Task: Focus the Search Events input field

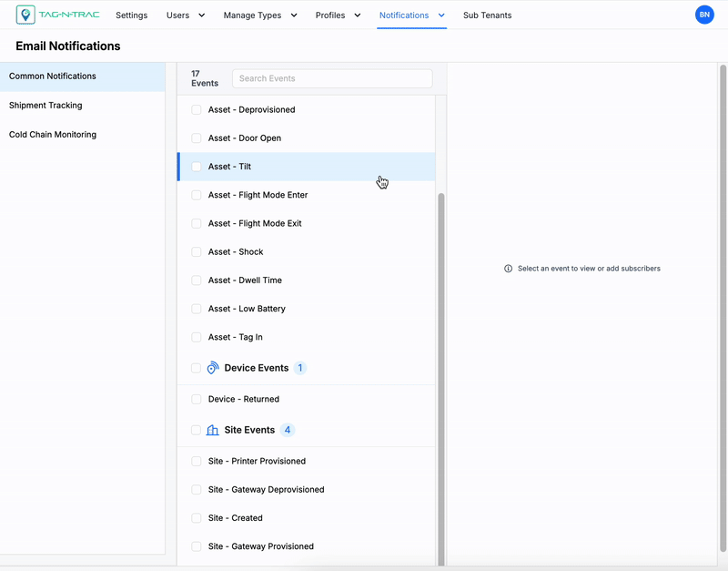Action: click(332, 78)
